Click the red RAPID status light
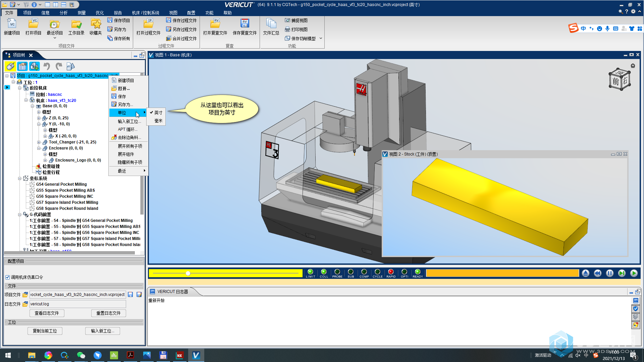644x362 pixels. 391,272
